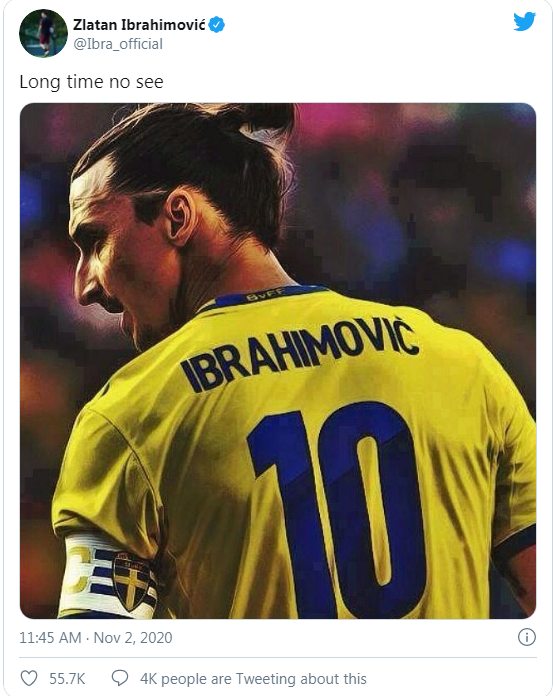Click the IBRAHIMOVIĆ name on the jersey
This screenshot has height=696, width=553.
(x=298, y=355)
